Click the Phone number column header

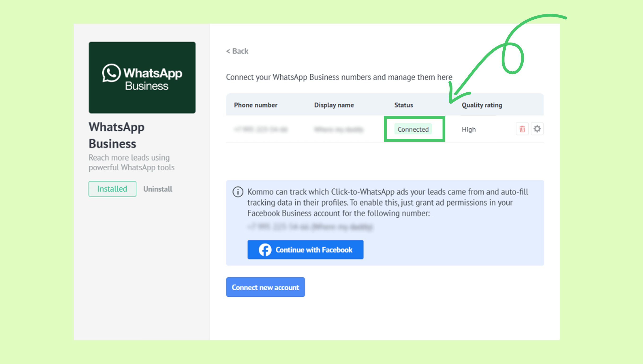click(256, 105)
